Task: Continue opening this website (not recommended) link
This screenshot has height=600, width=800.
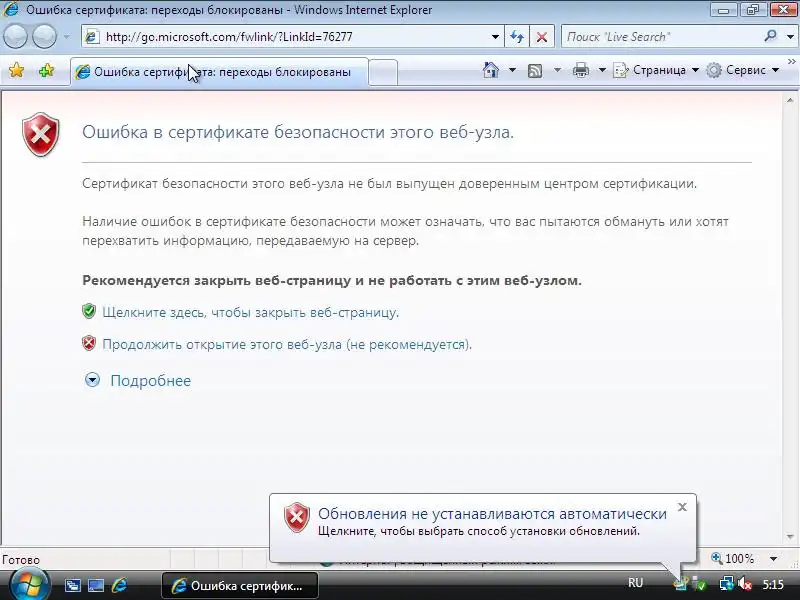Action: (287, 344)
